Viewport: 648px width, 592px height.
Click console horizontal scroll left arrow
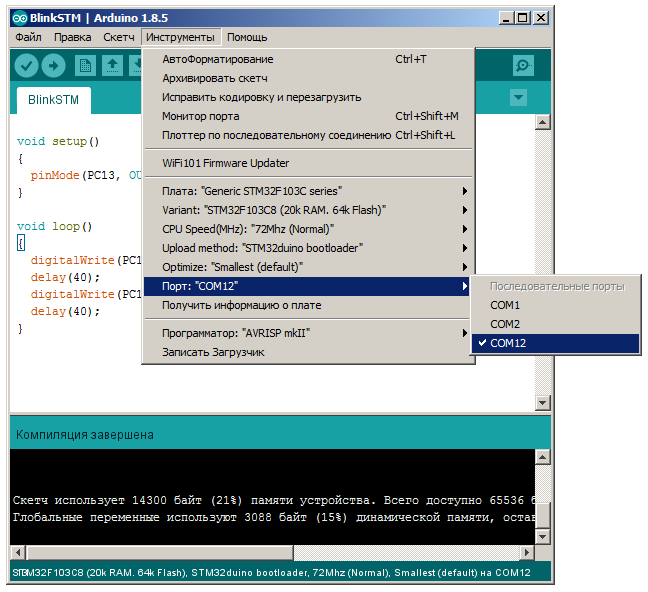[x=18, y=552]
